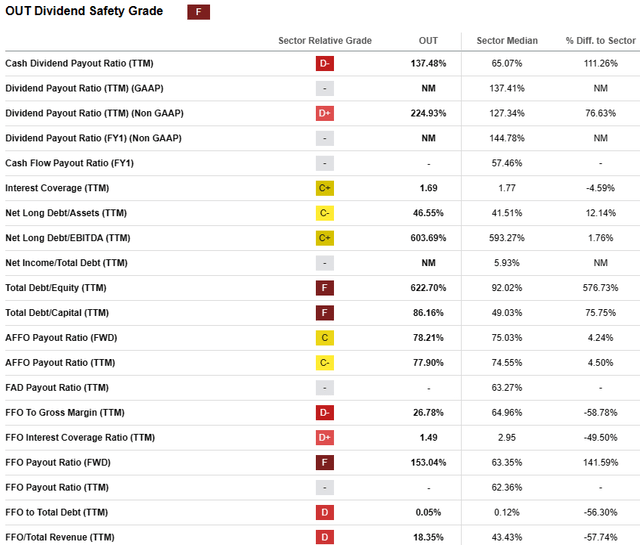Select the 593.27% sector median value
This screenshot has width=640, height=545.
pyautogui.click(x=507, y=238)
